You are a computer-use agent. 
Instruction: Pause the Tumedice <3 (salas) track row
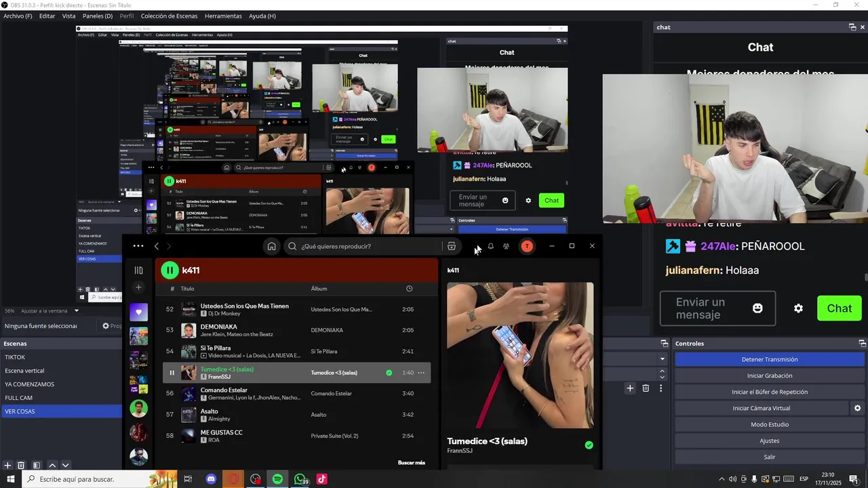(172, 372)
